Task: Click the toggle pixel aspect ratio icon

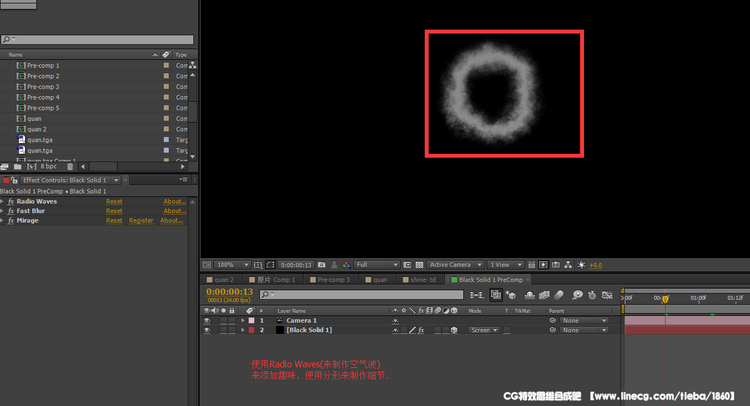Action: [x=531, y=264]
